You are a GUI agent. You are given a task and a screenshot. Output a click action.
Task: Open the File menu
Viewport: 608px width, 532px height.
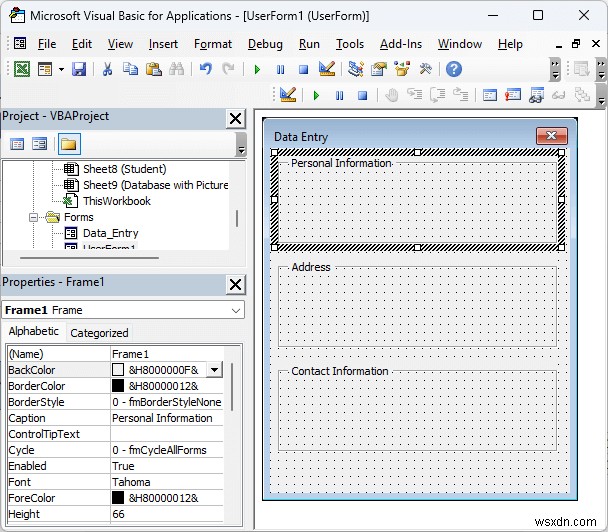coord(47,44)
